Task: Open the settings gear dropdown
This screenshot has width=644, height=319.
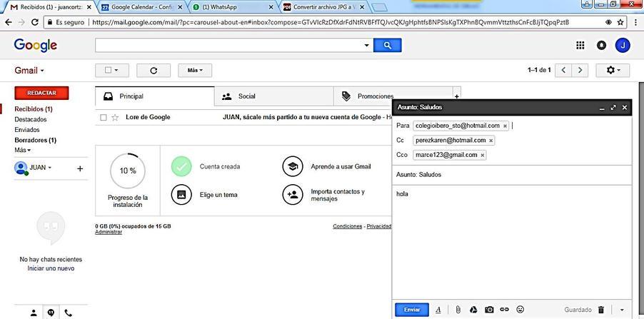Action: [613, 70]
